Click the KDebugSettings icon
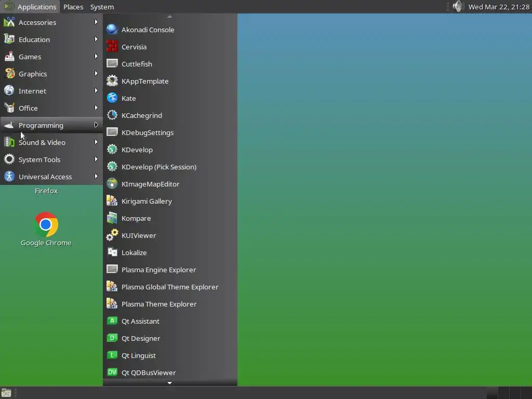 [x=112, y=132]
